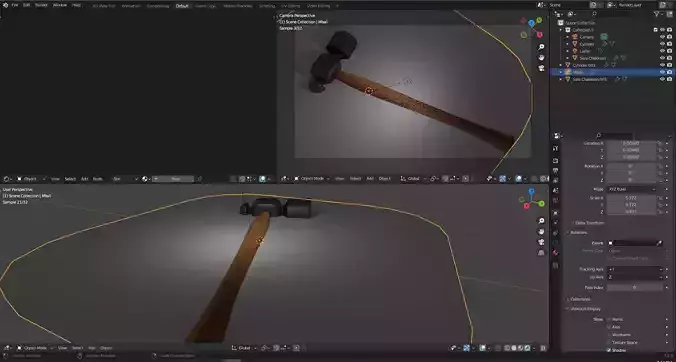Screen dimensions: 676x362
Task: Click pan hand icon in lower viewport
Action: [x=541, y=232]
